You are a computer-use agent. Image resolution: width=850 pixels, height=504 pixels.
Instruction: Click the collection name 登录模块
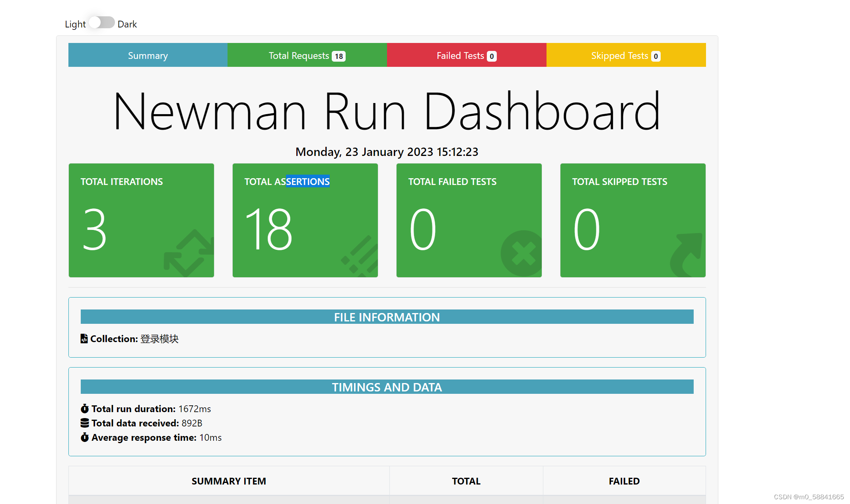tap(159, 339)
